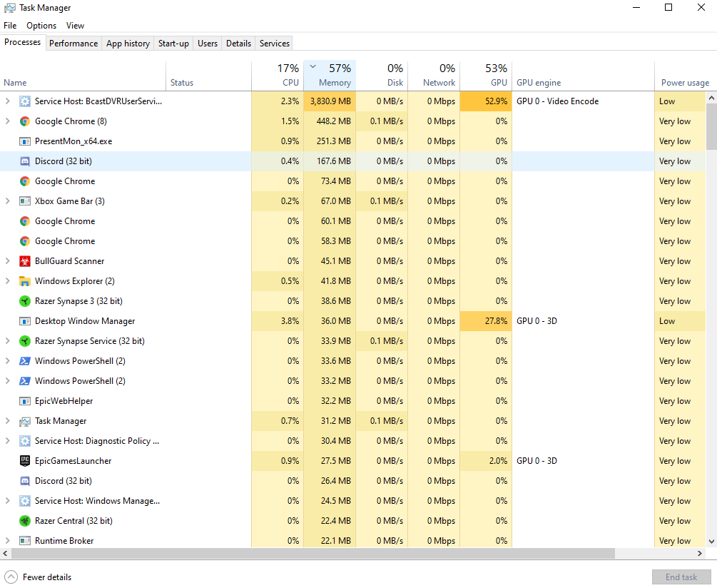Click the Service Host Windows Management gear icon
The height and width of the screenshot is (588, 717).
25,501
